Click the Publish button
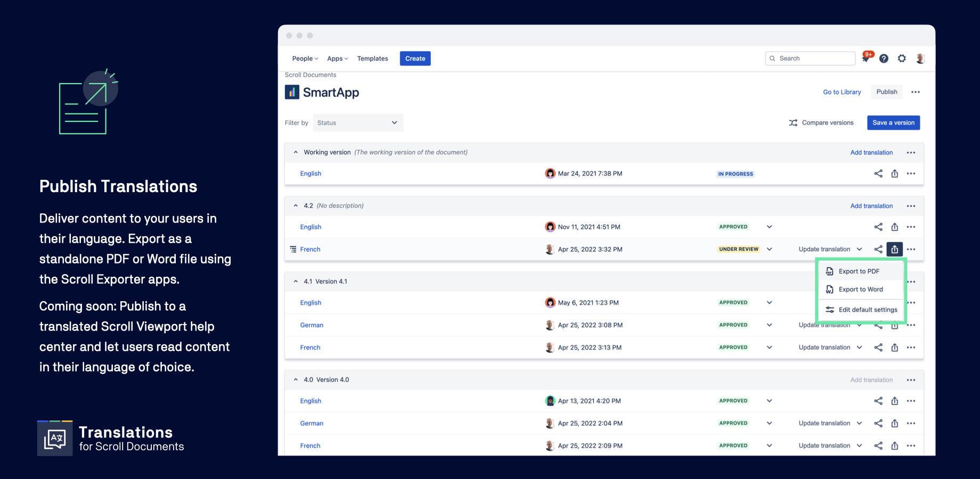Image resolution: width=980 pixels, height=479 pixels. click(887, 92)
